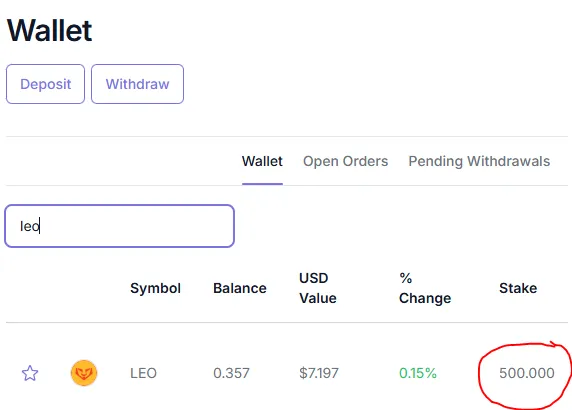
Task: Click the green 0.15% change value
Action: pos(418,373)
